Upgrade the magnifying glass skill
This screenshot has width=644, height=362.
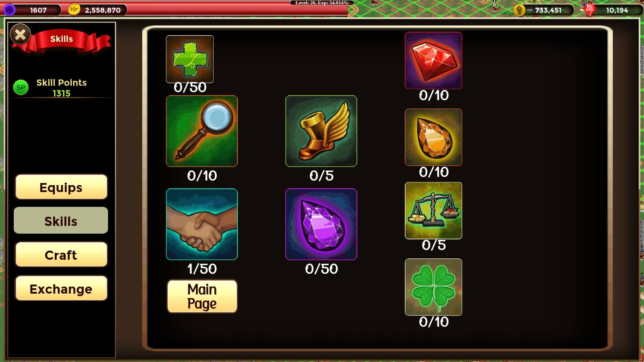[202, 131]
